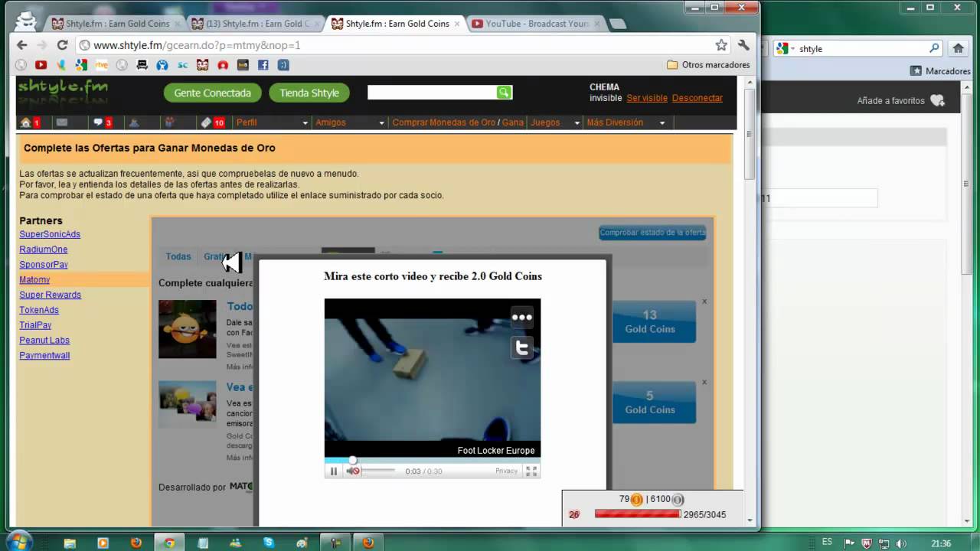The image size is (980, 551).
Task: Open Skype from the taskbar
Action: pos(269,543)
